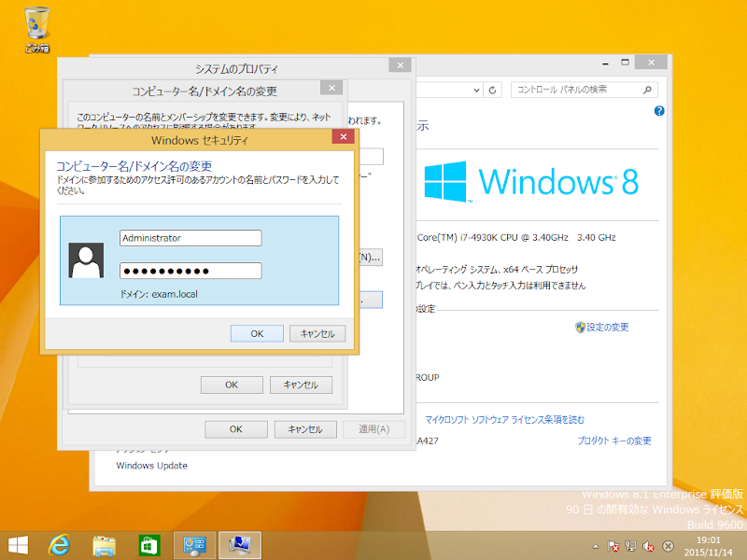
Task: Click OK in computer name change dialog
Action: [x=232, y=385]
